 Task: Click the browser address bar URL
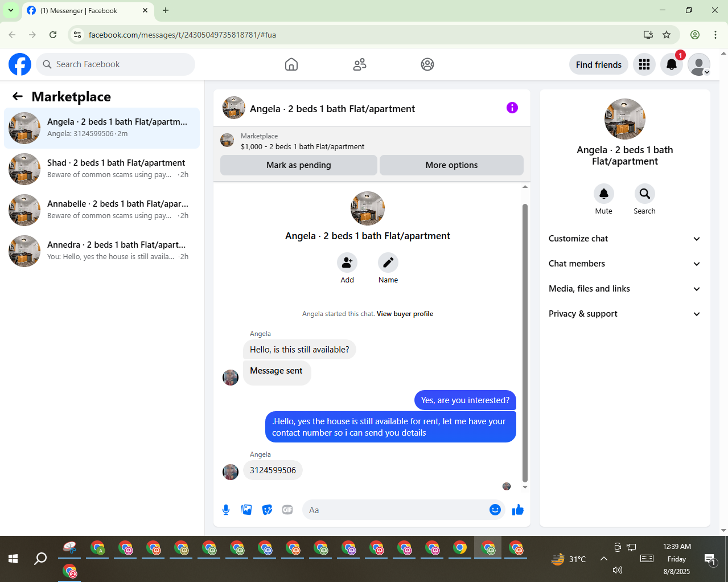[x=182, y=35]
